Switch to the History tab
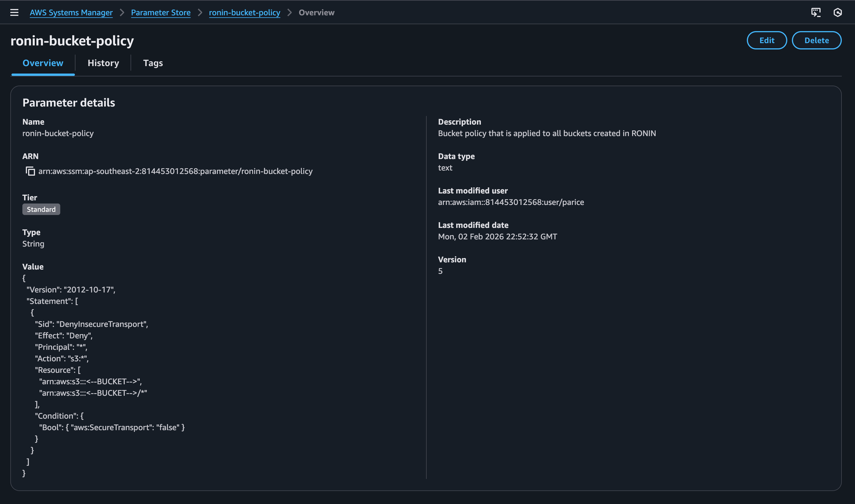Viewport: 855px width, 504px height. tap(103, 63)
